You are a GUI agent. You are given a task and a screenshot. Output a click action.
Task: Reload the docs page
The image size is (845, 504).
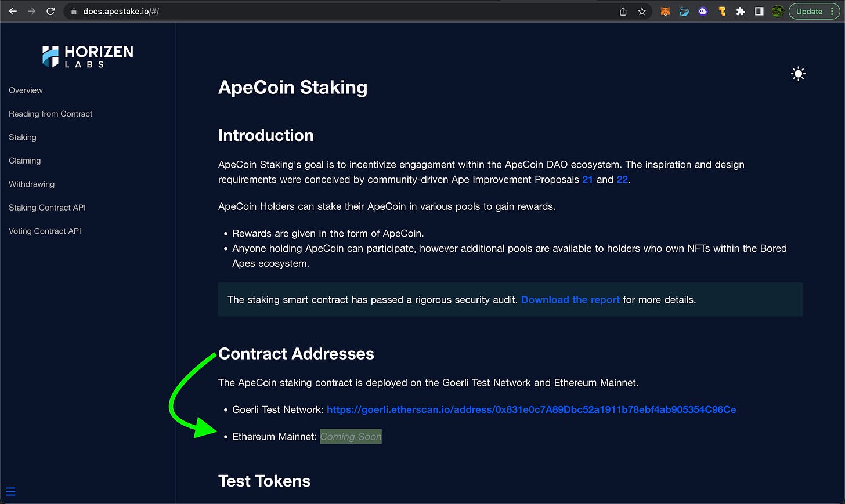[50, 11]
